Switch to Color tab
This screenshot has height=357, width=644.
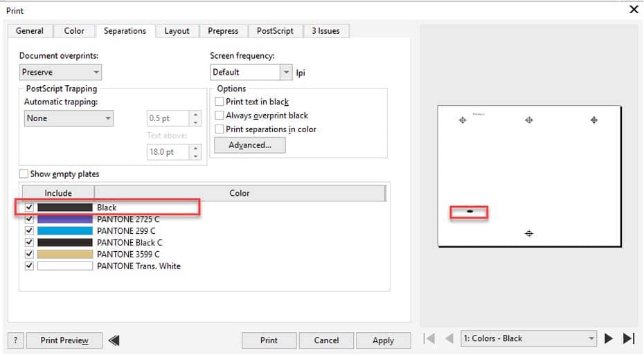tap(74, 30)
